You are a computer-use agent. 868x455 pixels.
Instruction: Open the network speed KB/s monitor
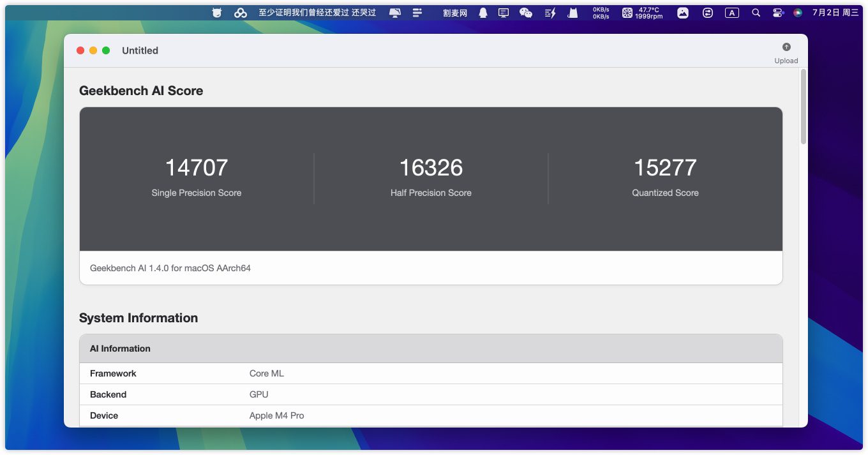(x=601, y=13)
